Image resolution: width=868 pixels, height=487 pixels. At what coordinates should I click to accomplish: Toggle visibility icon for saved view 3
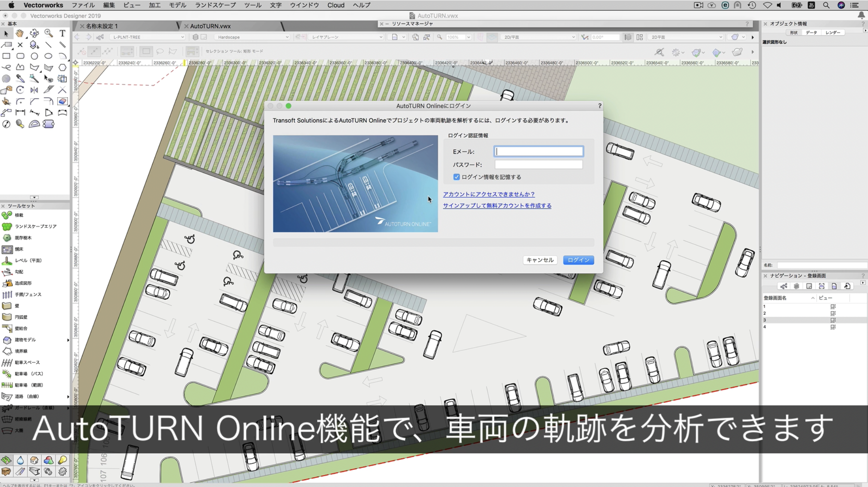(x=833, y=320)
